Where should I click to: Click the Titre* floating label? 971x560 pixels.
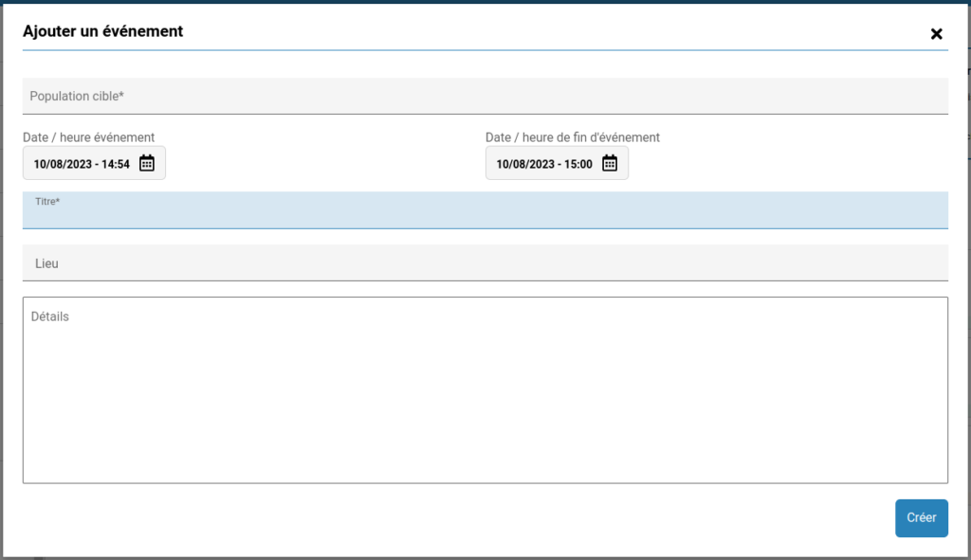pos(47,201)
